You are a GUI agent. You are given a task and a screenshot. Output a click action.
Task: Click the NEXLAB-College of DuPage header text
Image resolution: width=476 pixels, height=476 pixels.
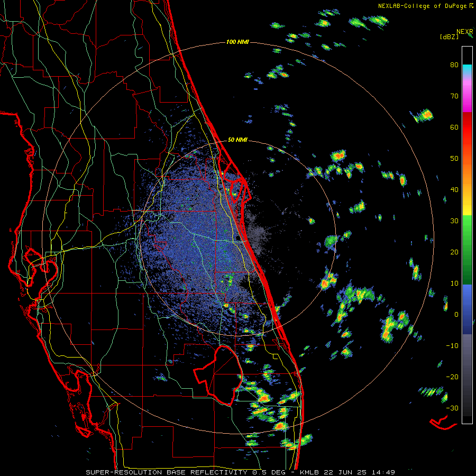[425, 6]
